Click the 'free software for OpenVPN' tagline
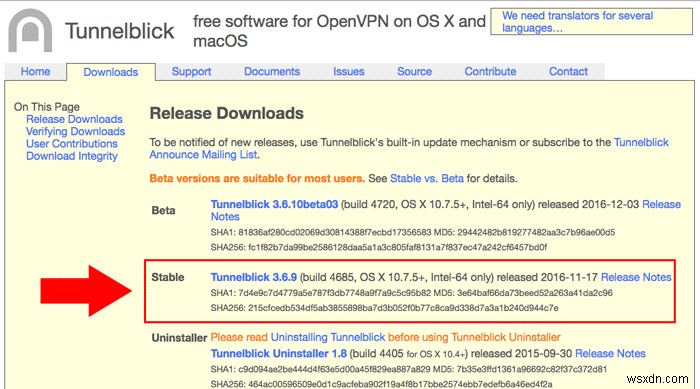700x389 pixels. pyautogui.click(x=339, y=31)
